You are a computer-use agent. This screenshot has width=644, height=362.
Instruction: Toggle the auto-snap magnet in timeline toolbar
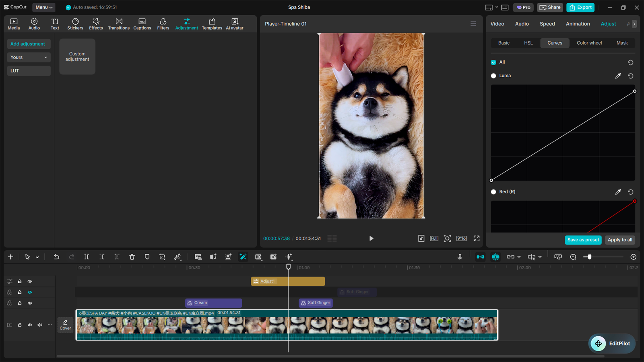pos(480,257)
